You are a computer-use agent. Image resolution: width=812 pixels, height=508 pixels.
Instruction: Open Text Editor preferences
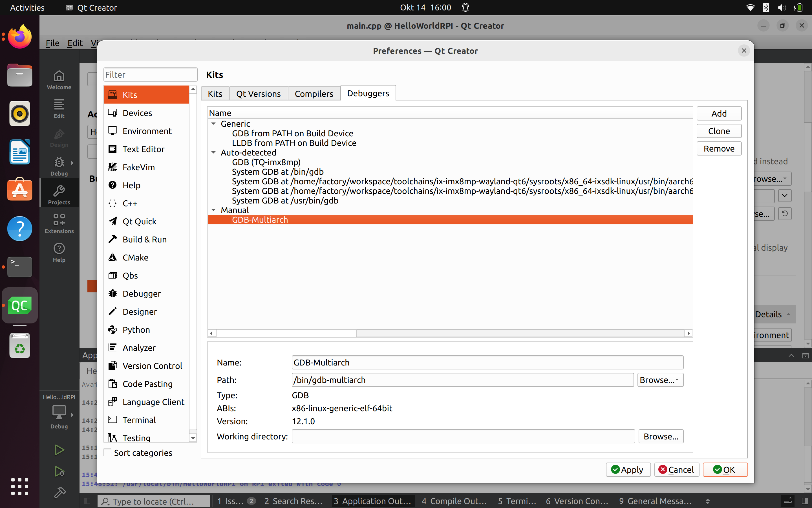tap(146, 149)
